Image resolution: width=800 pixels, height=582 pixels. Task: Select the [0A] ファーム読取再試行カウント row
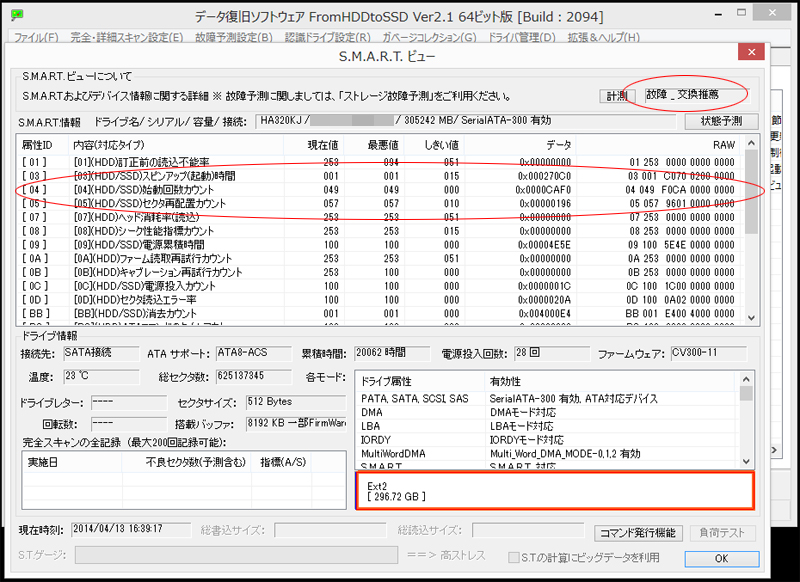coord(381,259)
